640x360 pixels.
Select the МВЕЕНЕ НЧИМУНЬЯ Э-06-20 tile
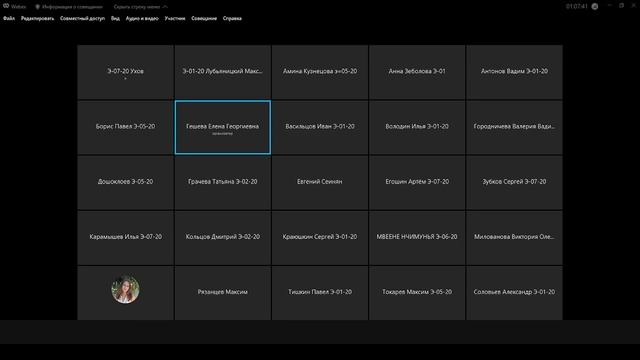tap(417, 238)
